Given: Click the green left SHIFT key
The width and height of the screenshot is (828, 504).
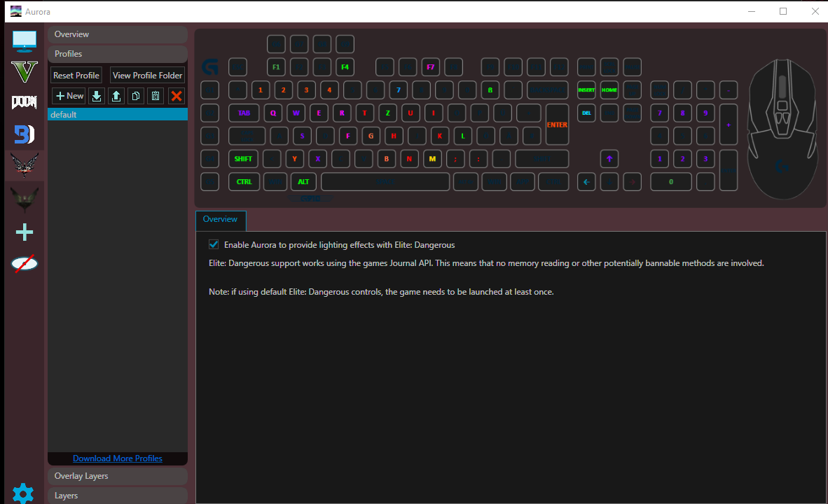Looking at the screenshot, I should 243,159.
